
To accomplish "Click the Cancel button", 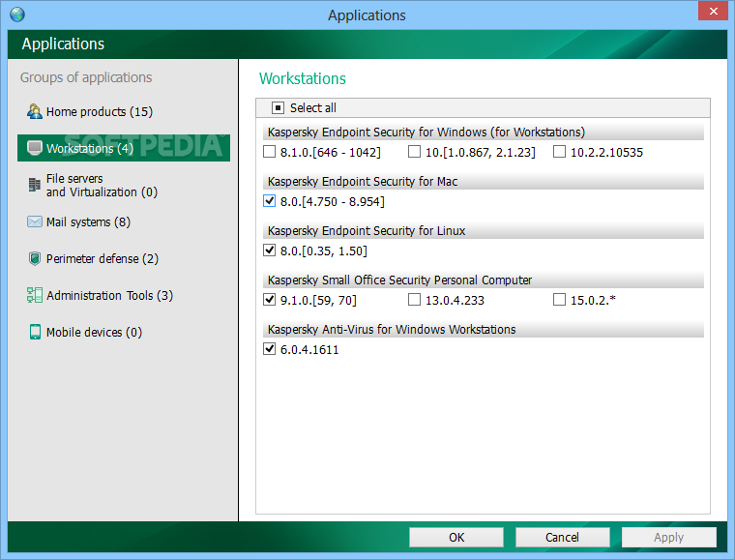I will click(563, 537).
